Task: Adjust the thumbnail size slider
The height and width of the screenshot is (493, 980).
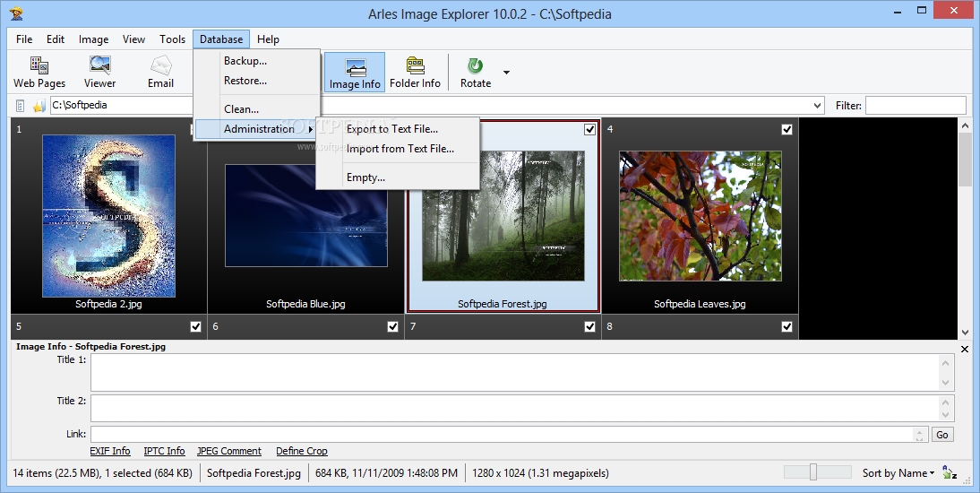Action: (x=813, y=471)
